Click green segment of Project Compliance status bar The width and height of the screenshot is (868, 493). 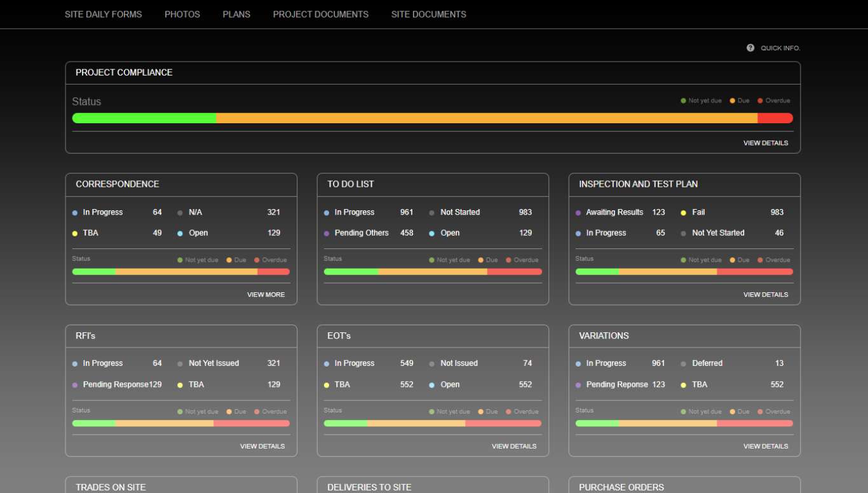point(144,118)
